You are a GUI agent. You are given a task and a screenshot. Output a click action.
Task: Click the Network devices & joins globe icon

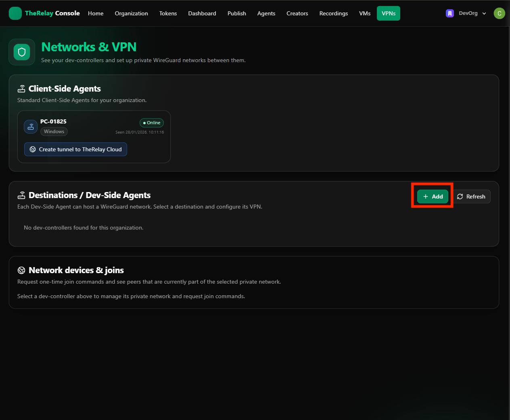coord(21,270)
